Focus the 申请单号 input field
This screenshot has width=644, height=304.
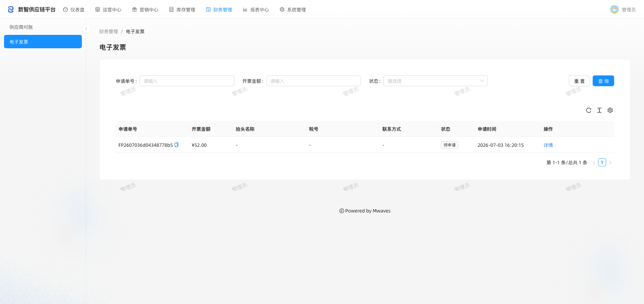(x=187, y=81)
